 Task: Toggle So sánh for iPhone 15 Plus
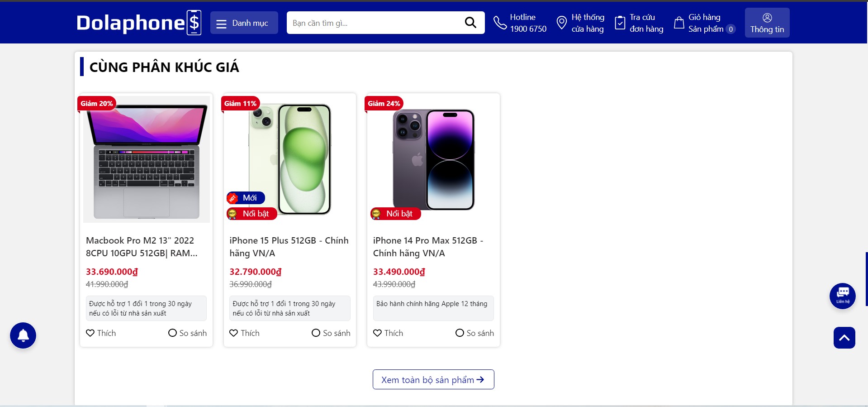pyautogui.click(x=331, y=333)
